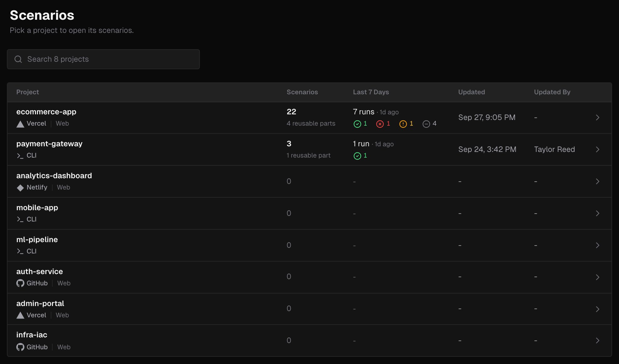Click the 'Sep 27, 9:05 PM' date
Image resolution: width=619 pixels, height=364 pixels.
pyautogui.click(x=487, y=117)
